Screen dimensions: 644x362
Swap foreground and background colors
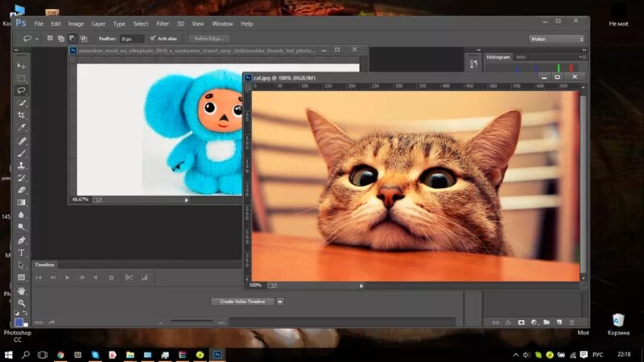coord(25,313)
